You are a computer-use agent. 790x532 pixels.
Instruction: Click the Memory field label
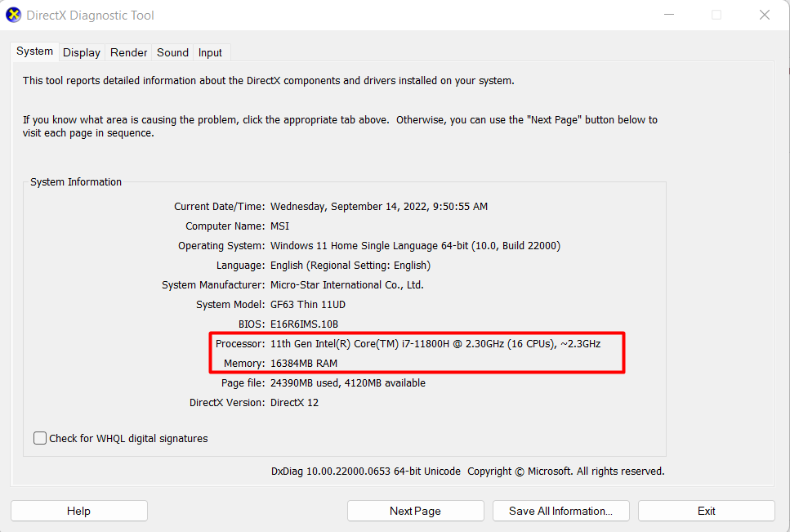[x=243, y=364]
